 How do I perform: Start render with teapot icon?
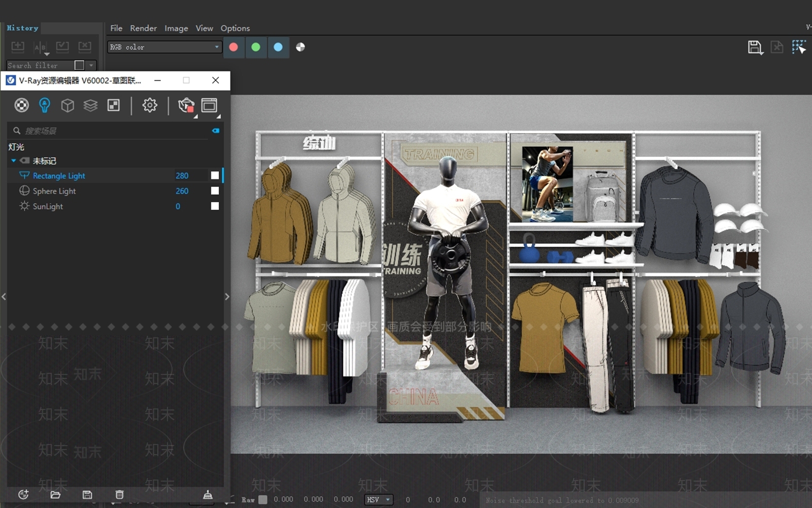pyautogui.click(x=186, y=105)
